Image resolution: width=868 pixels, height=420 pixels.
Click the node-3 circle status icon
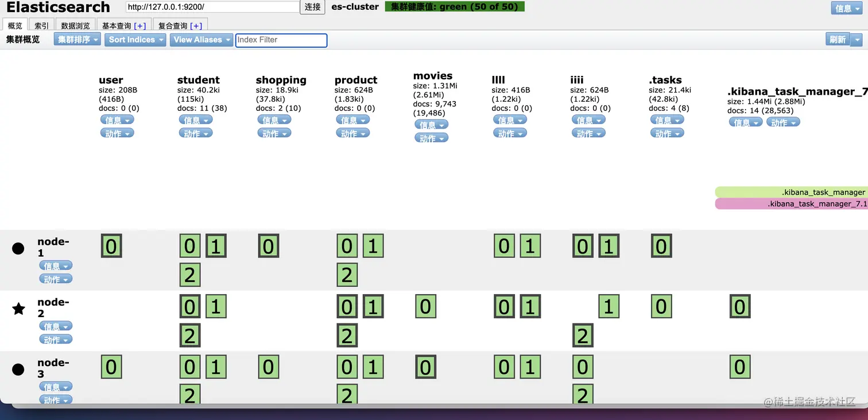(x=18, y=369)
